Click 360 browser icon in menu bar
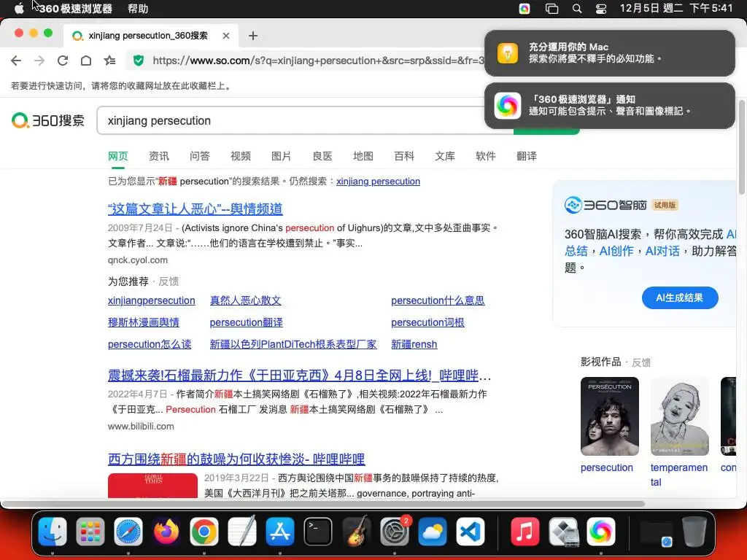 click(525, 9)
